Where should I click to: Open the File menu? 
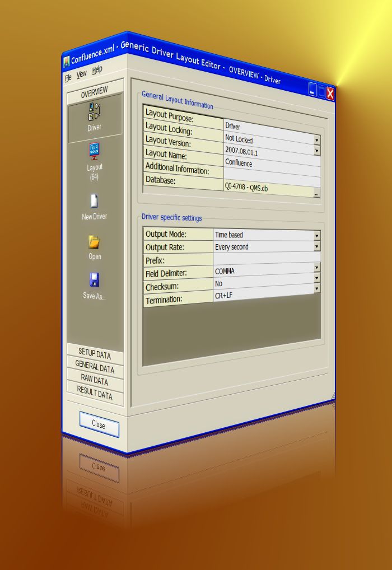pyautogui.click(x=68, y=78)
